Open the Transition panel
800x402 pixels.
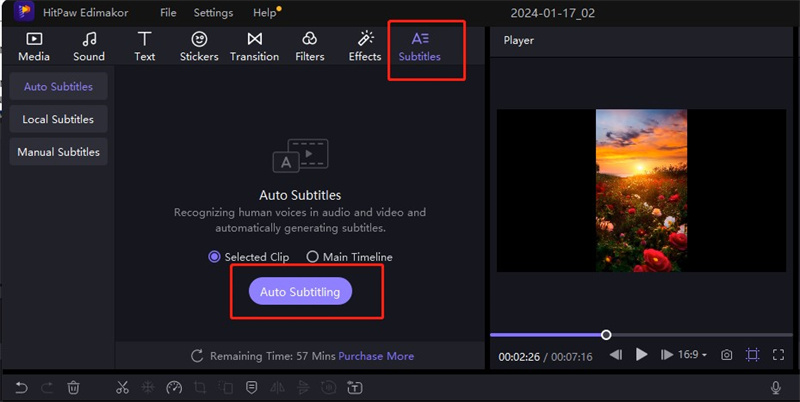(x=254, y=46)
